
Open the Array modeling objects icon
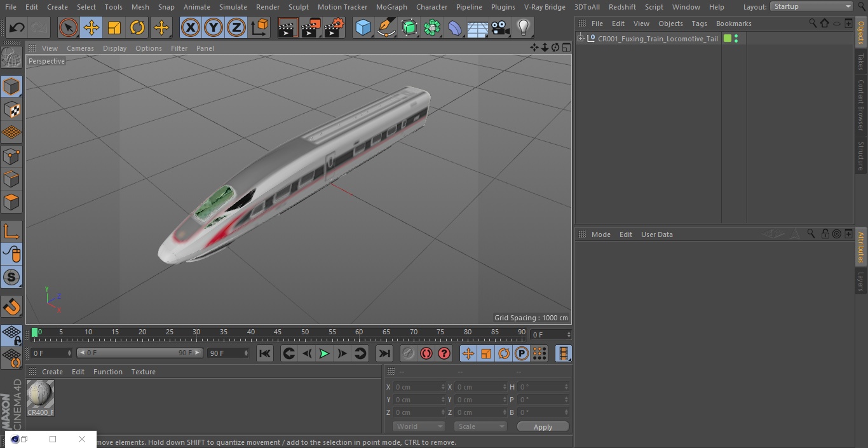432,27
